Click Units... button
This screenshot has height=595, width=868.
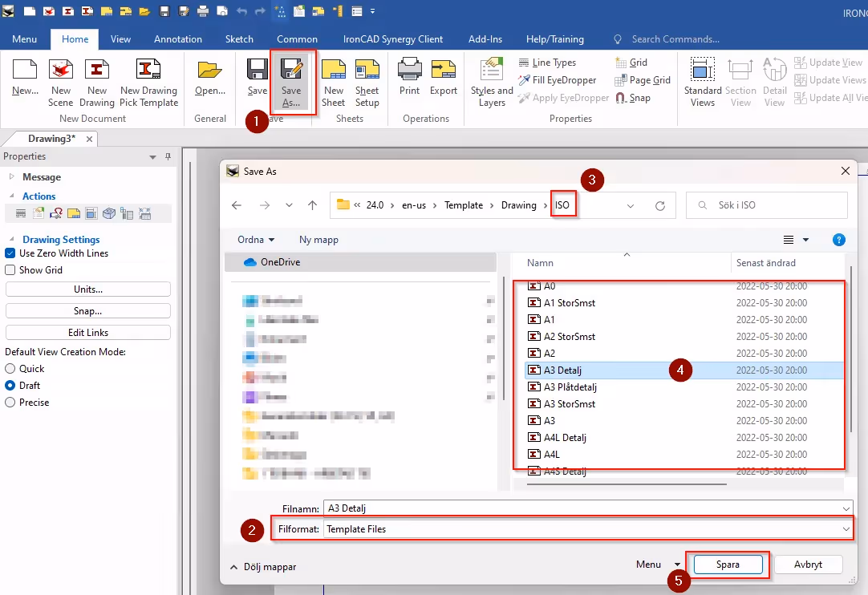pos(88,289)
